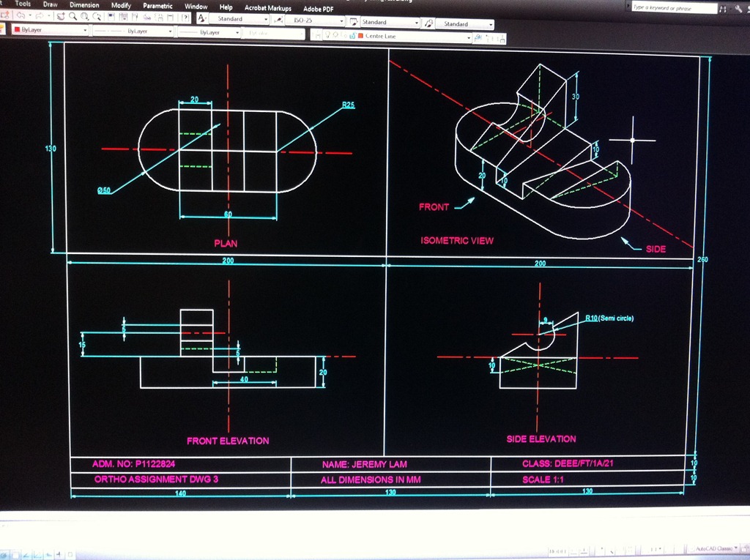Click the binoculars search icon
Viewport: 750px width, 560px height.
tap(722, 9)
